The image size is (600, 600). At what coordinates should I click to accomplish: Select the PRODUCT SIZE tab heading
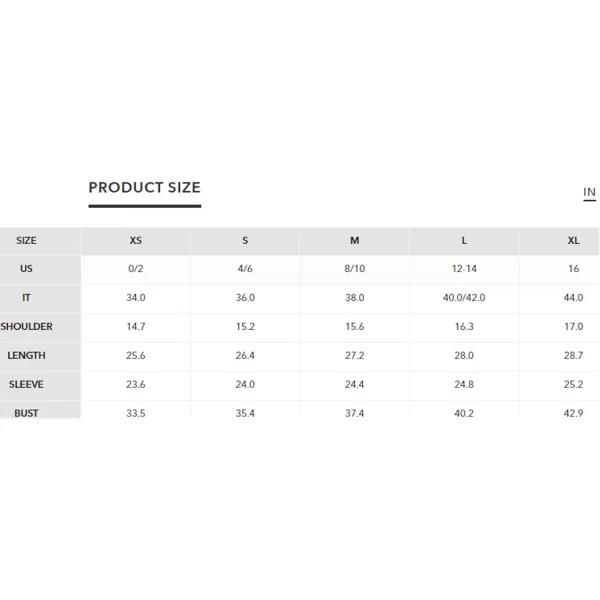tap(145, 188)
